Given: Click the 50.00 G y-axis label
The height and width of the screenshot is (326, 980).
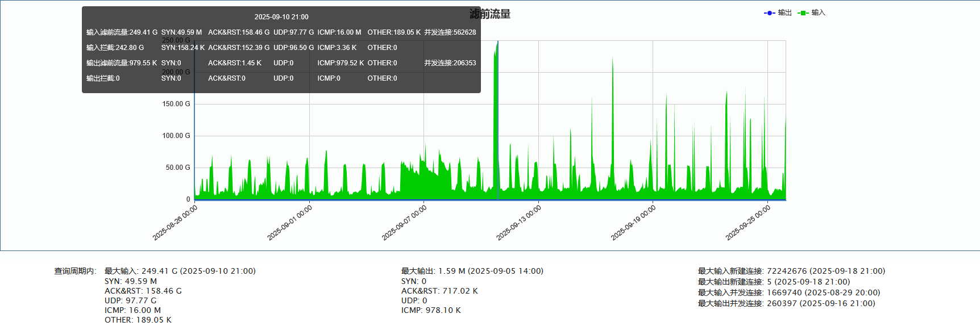Looking at the screenshot, I should tap(178, 168).
